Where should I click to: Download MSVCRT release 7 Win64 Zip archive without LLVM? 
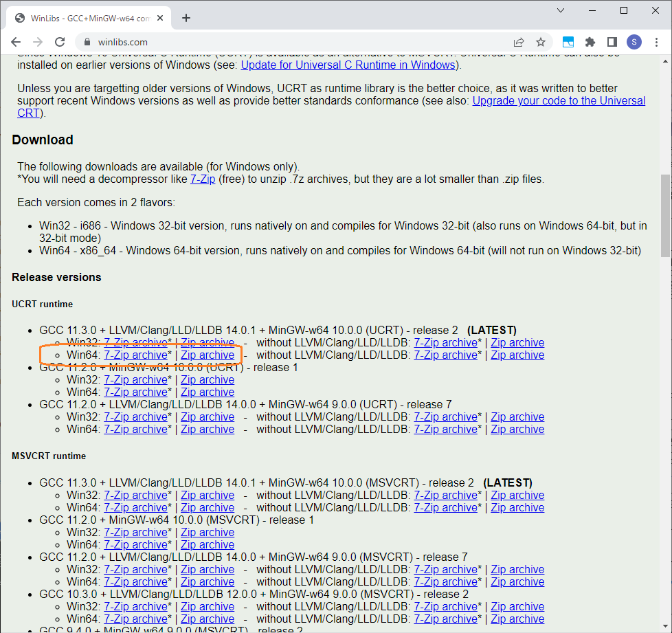point(517,582)
